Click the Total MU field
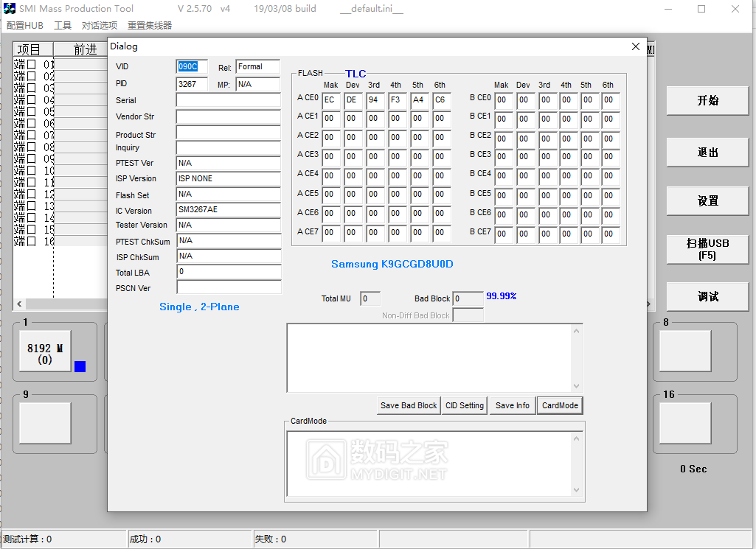The height and width of the screenshot is (549, 756). coord(370,298)
